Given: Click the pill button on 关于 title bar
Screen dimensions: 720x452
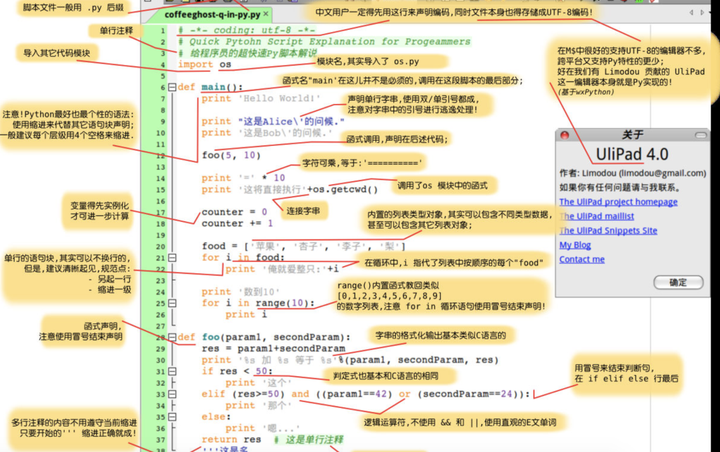Looking at the screenshot, I should tap(701, 135).
